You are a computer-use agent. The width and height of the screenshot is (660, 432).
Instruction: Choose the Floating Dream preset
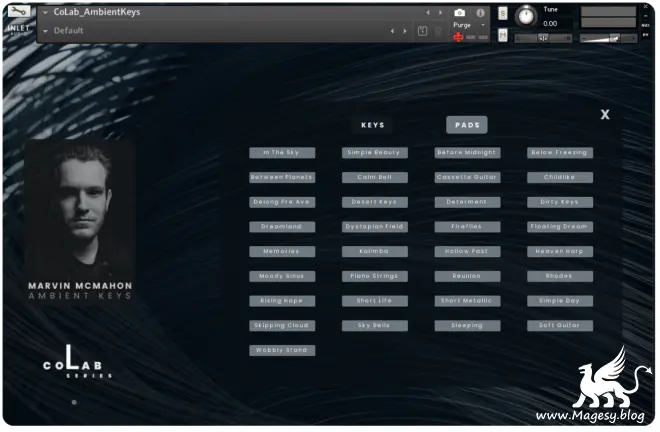(559, 227)
